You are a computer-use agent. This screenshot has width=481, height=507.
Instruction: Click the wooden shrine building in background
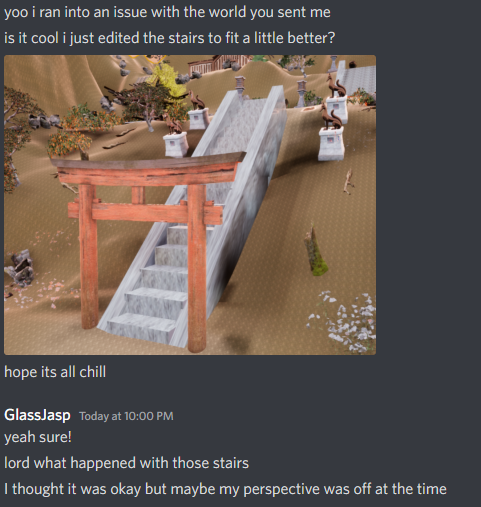click(217, 64)
